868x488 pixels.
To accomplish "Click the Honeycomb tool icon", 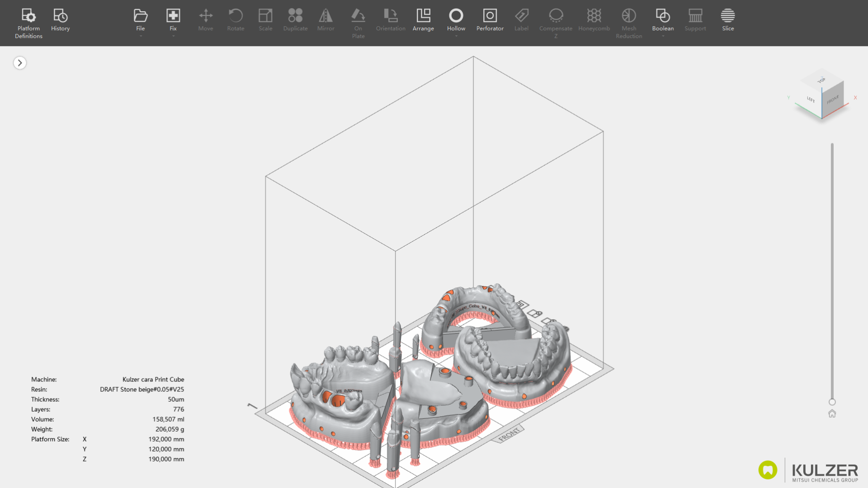I will pos(594,16).
